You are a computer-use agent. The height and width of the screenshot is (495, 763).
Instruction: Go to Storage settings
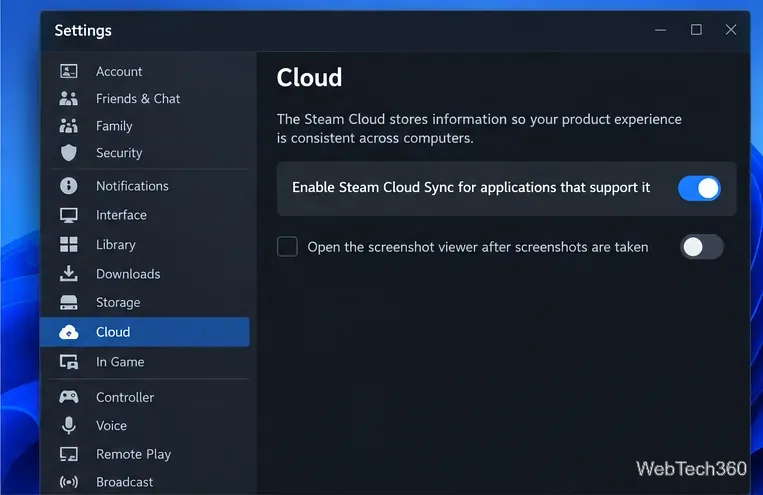(145, 302)
